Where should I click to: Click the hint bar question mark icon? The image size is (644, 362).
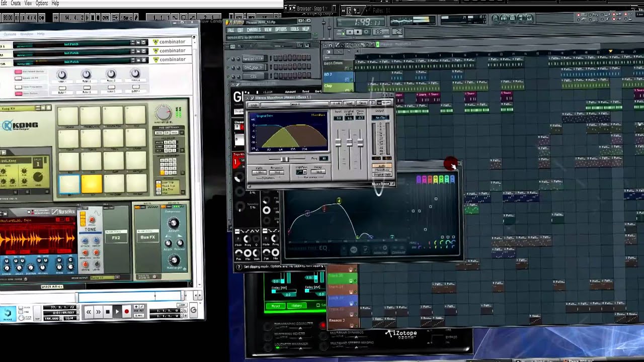click(x=239, y=267)
